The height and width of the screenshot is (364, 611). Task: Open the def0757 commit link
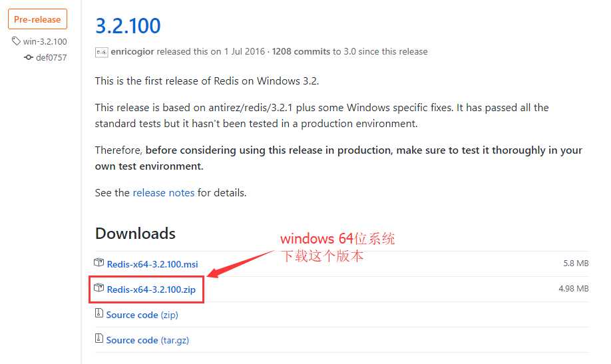pyautogui.click(x=51, y=57)
